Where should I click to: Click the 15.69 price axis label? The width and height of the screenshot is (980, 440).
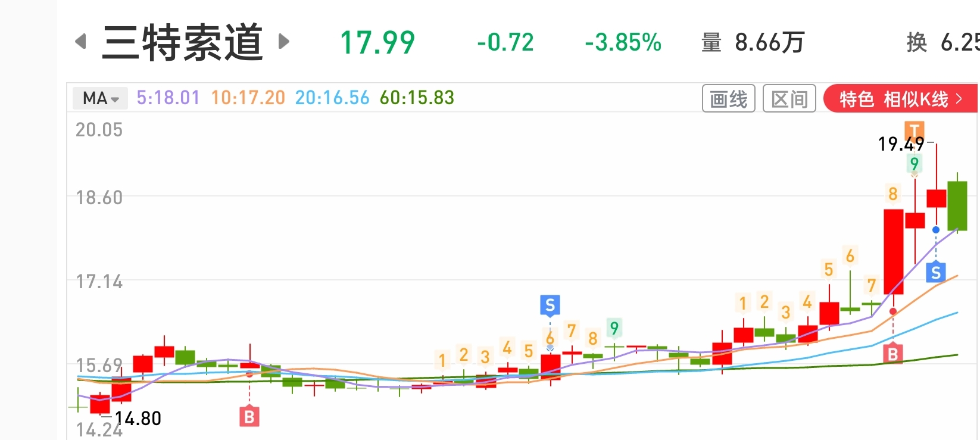(99, 365)
